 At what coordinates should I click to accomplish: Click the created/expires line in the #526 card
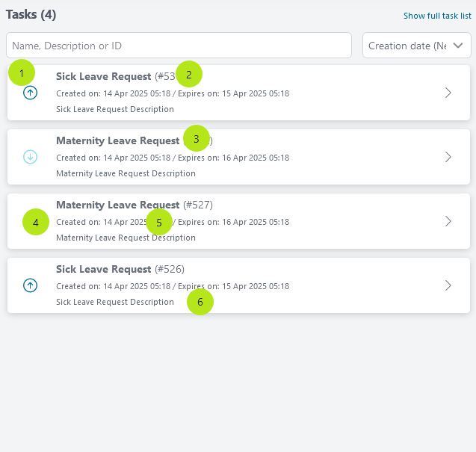tap(173, 286)
